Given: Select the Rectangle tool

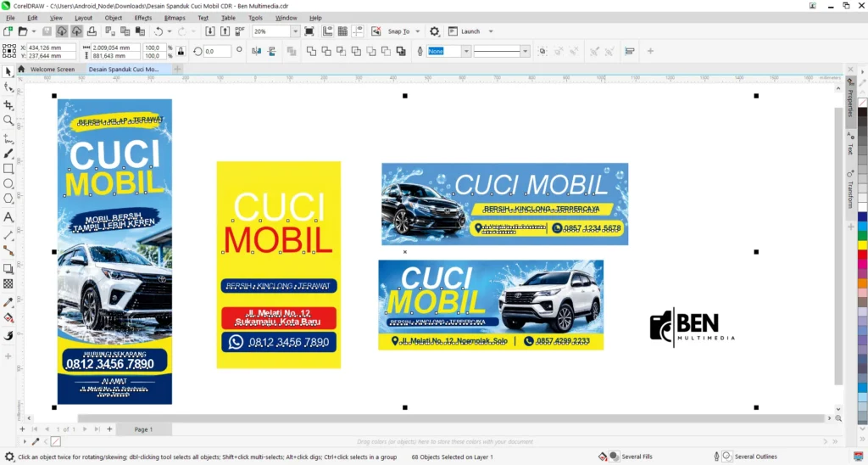Looking at the screenshot, I should pos(8,169).
